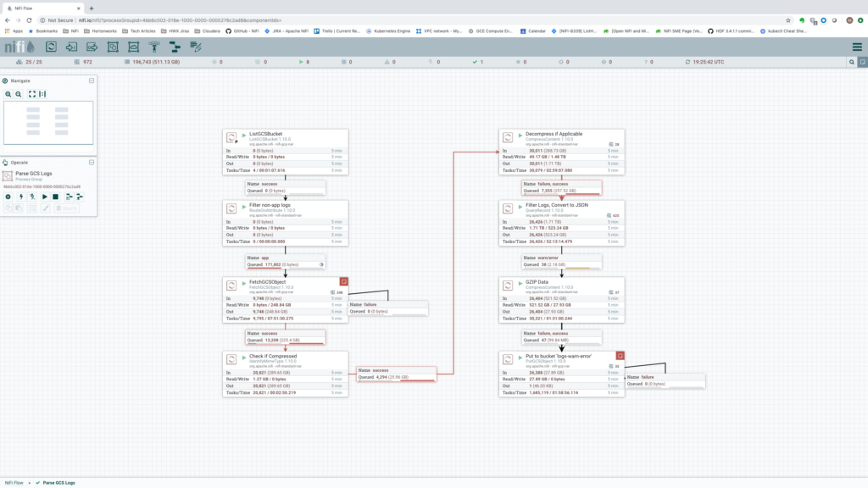Click the Enable lightning bolt icon
Screen dimensions: 868x488
click(20, 197)
